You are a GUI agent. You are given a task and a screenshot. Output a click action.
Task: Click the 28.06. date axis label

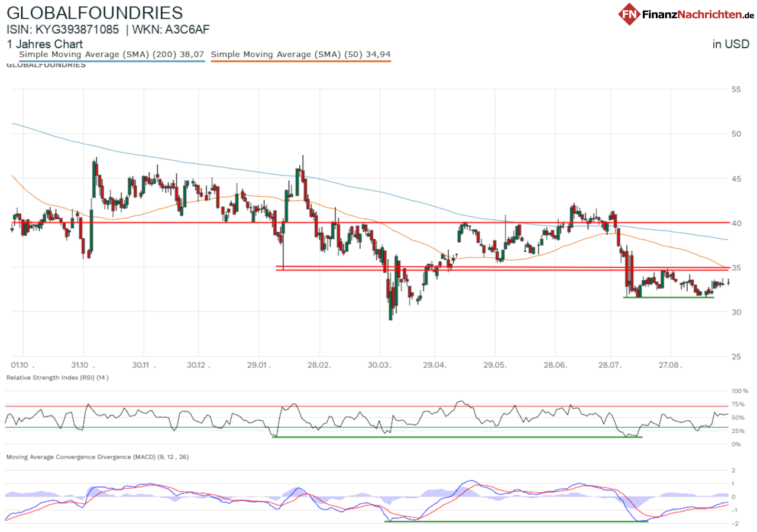pyautogui.click(x=555, y=365)
